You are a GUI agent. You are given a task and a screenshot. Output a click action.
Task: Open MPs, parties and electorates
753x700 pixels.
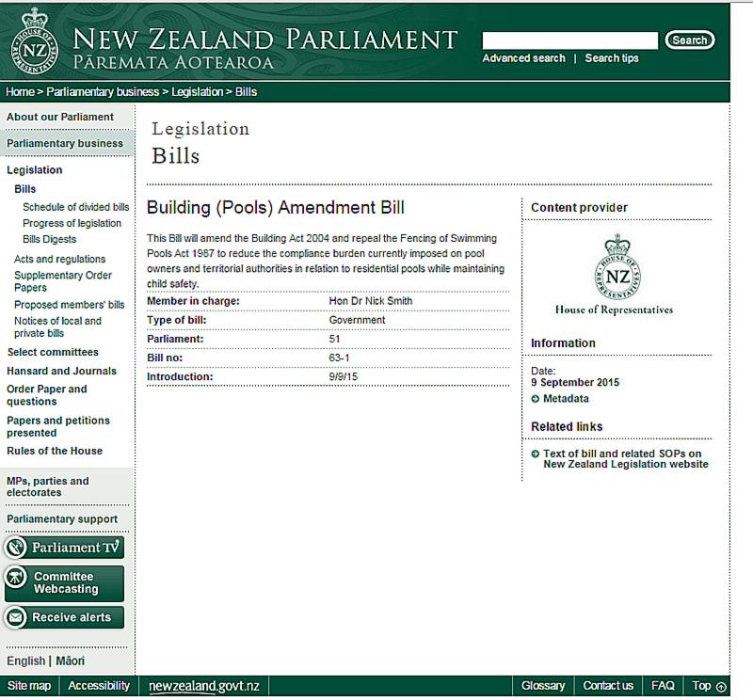(x=48, y=486)
